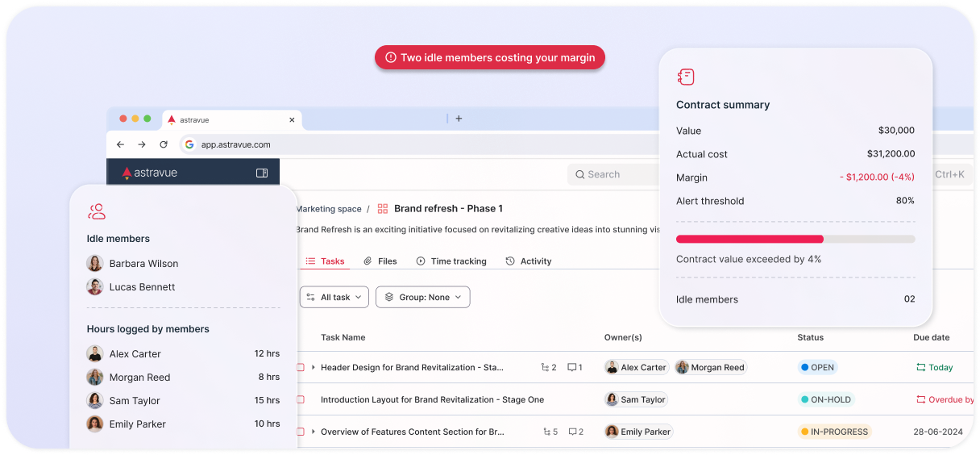Click the 28-06-2024 due date
This screenshot has width=980, height=455.
(x=938, y=432)
